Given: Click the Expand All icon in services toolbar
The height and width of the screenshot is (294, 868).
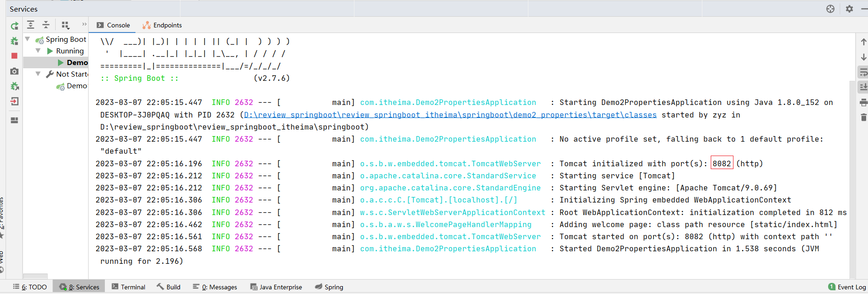Looking at the screenshot, I should click(x=31, y=25).
